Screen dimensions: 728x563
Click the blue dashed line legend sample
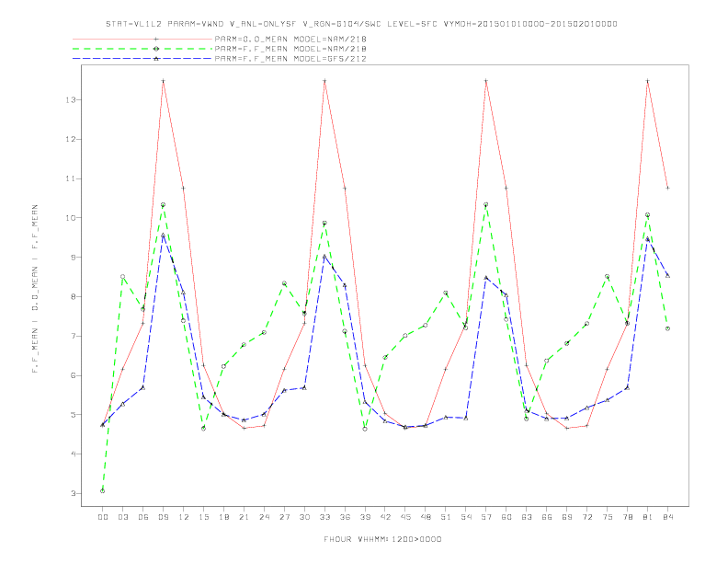click(142, 59)
